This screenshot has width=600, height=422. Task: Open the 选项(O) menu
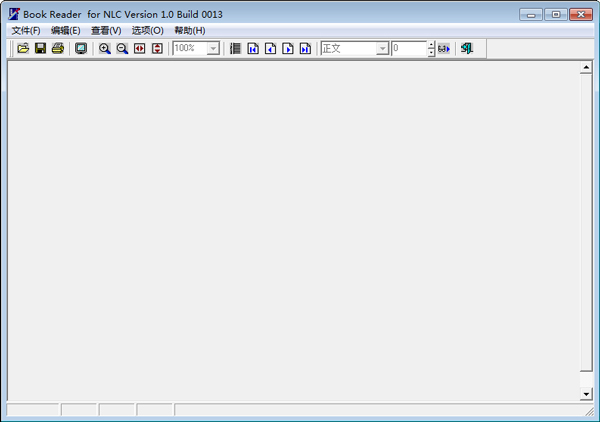148,31
